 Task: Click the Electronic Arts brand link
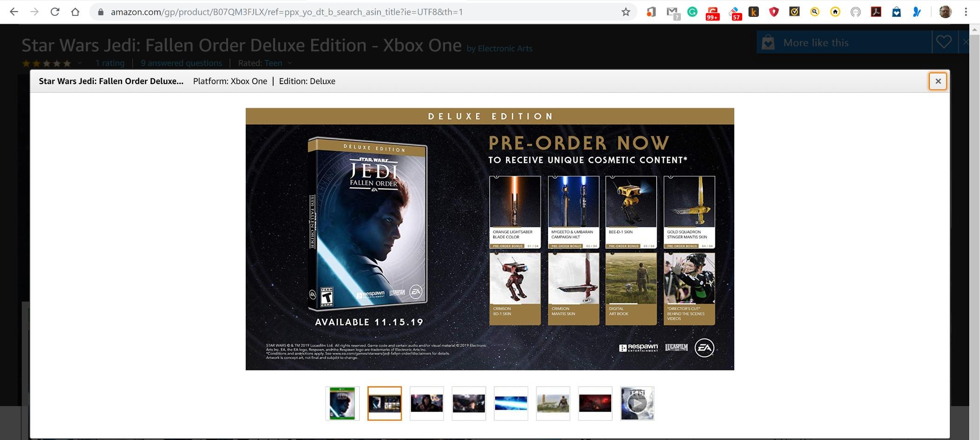click(x=505, y=48)
